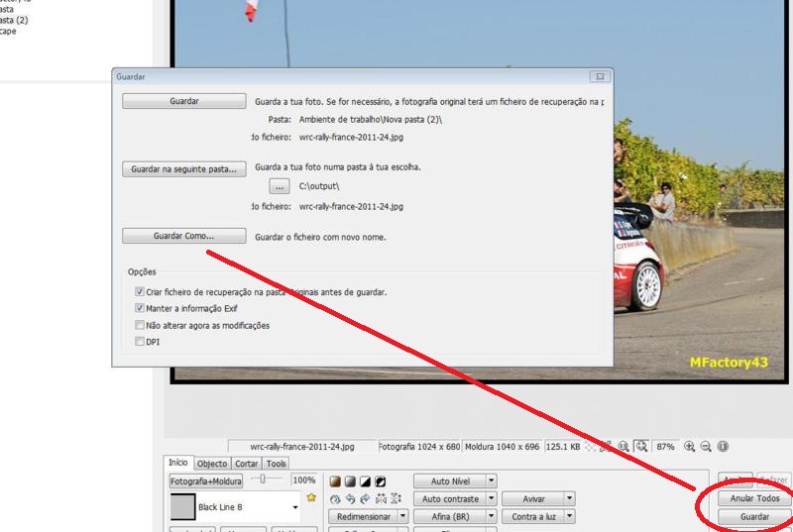Image resolution: width=793 pixels, height=532 pixels.
Task: Switch to the Tools tab
Action: click(x=277, y=464)
